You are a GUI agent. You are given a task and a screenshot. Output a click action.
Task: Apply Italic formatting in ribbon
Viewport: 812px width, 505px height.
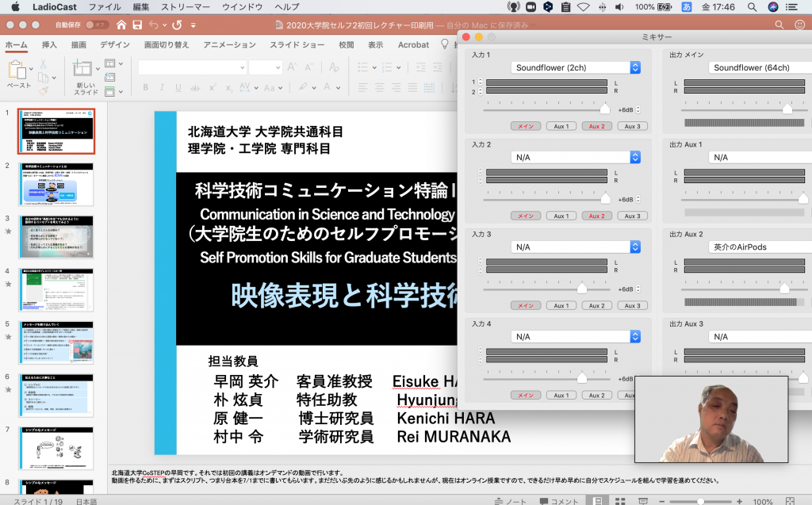pos(162,87)
